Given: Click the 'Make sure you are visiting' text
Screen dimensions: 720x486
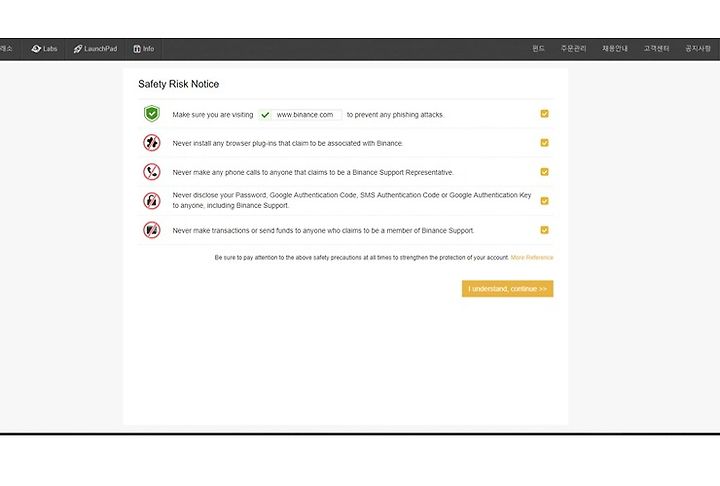Looking at the screenshot, I should (213, 115).
